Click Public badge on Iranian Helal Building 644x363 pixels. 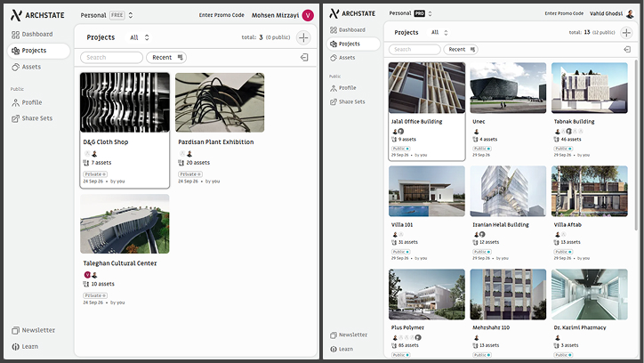(x=482, y=252)
